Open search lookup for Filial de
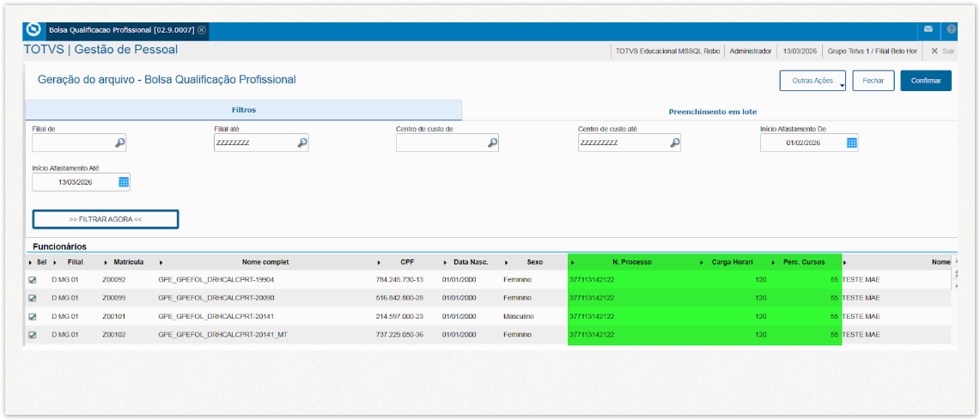This screenshot has width=980, height=420. click(120, 143)
